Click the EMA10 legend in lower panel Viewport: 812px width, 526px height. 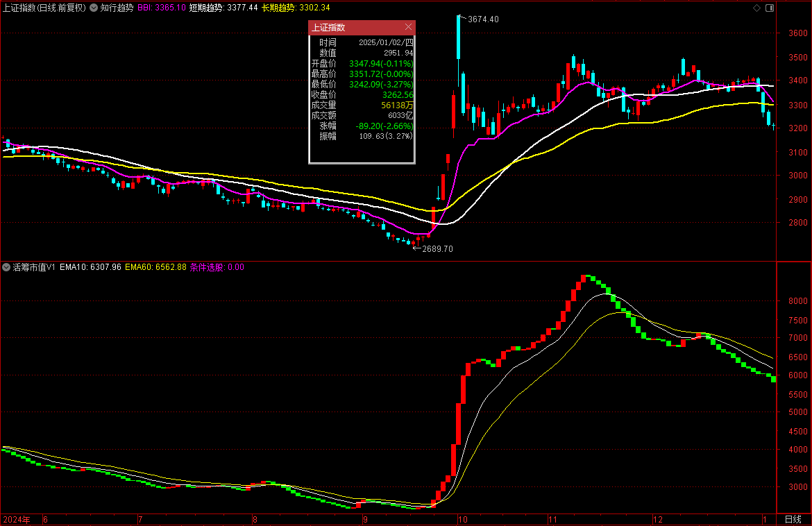(x=90, y=267)
